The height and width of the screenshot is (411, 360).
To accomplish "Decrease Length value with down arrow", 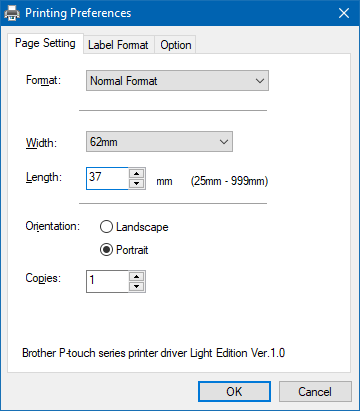I will 136,183.
